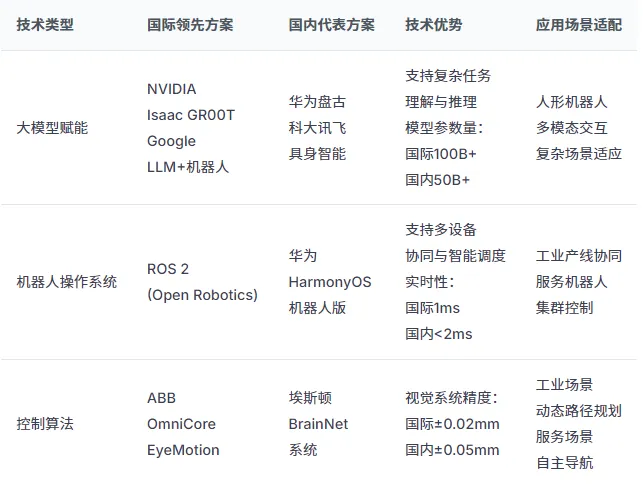Click the 国内<2ms latency value

438,334
